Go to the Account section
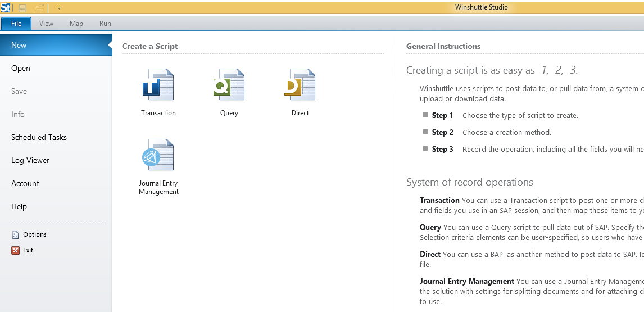 [25, 184]
